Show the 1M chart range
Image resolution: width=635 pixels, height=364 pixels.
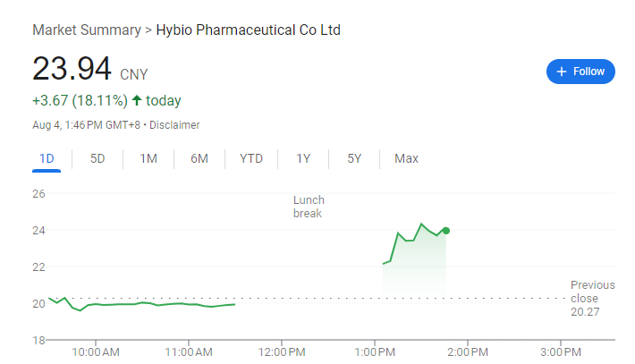tap(148, 158)
